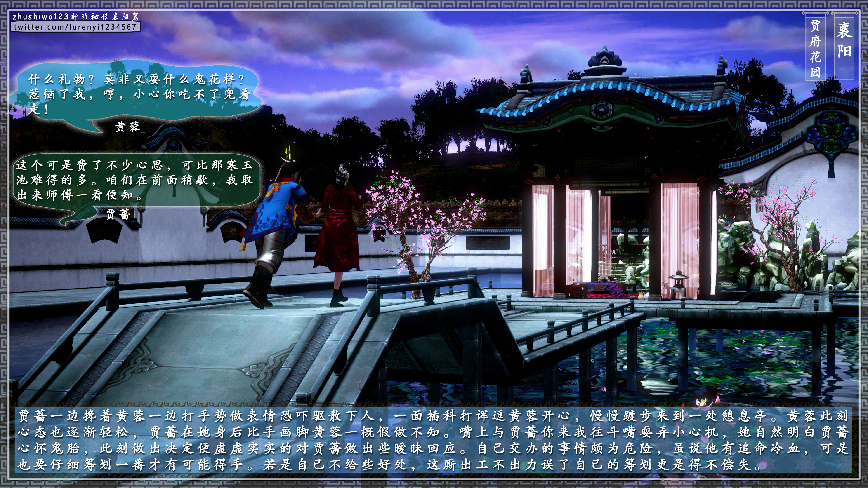Click the pavilion's rooftop finial ornament
Viewport: 868px width, 488px height.
coord(605,58)
